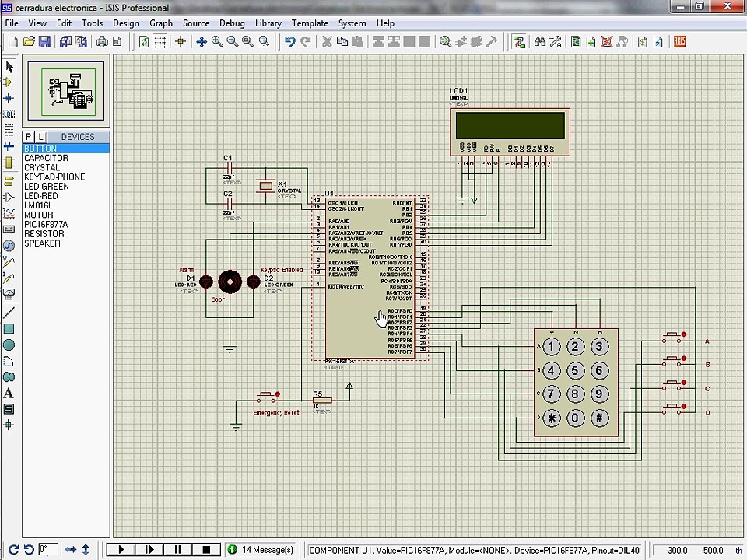
Task: Create a new design file
Action: (x=13, y=42)
